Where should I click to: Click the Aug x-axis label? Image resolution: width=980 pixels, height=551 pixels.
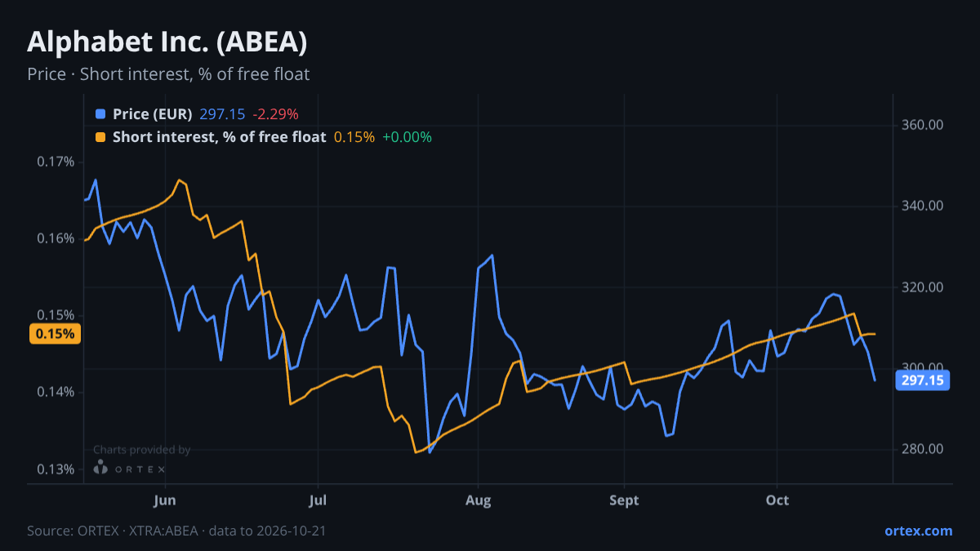tap(478, 500)
